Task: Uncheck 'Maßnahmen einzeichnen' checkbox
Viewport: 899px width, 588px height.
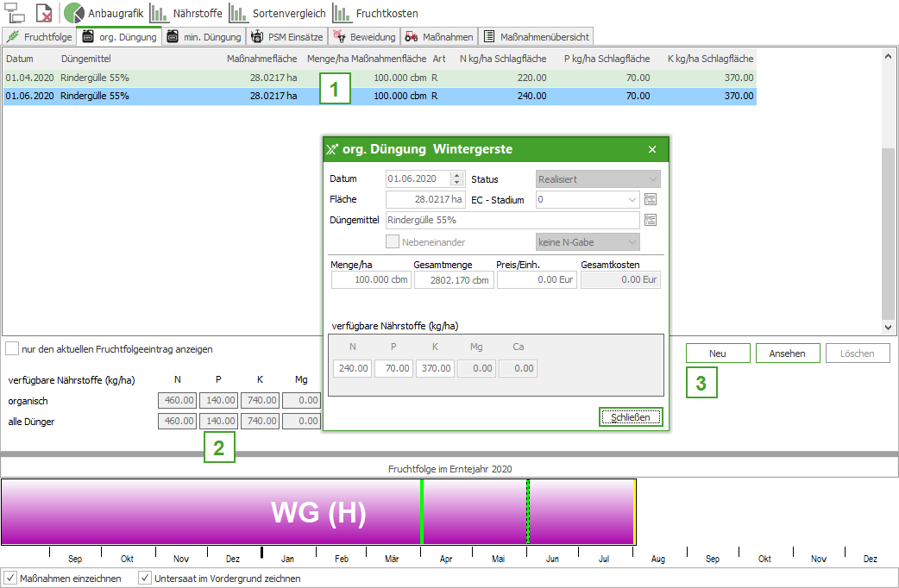Action: click(x=11, y=578)
